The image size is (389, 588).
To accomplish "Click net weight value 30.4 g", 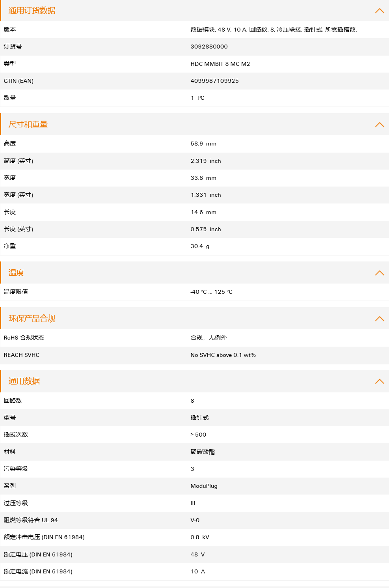I will (200, 246).
